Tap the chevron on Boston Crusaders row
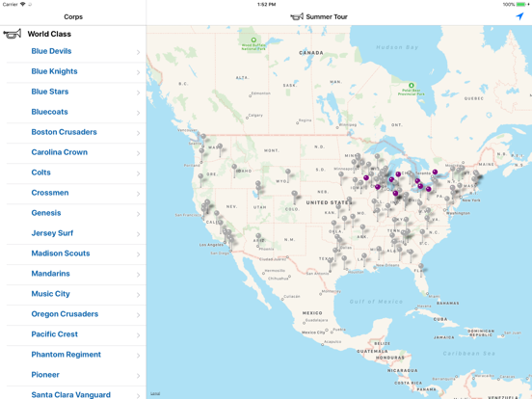Viewport: 532px width, 399px height. point(138,133)
